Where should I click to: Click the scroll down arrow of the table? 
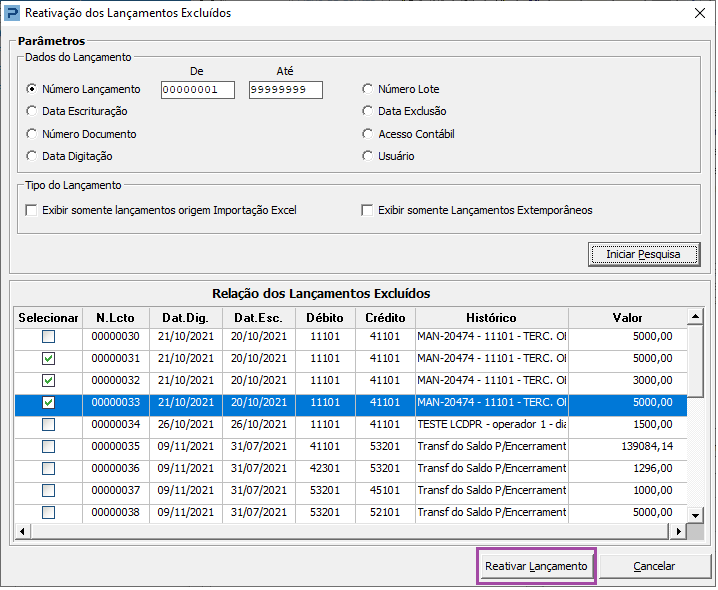point(696,515)
